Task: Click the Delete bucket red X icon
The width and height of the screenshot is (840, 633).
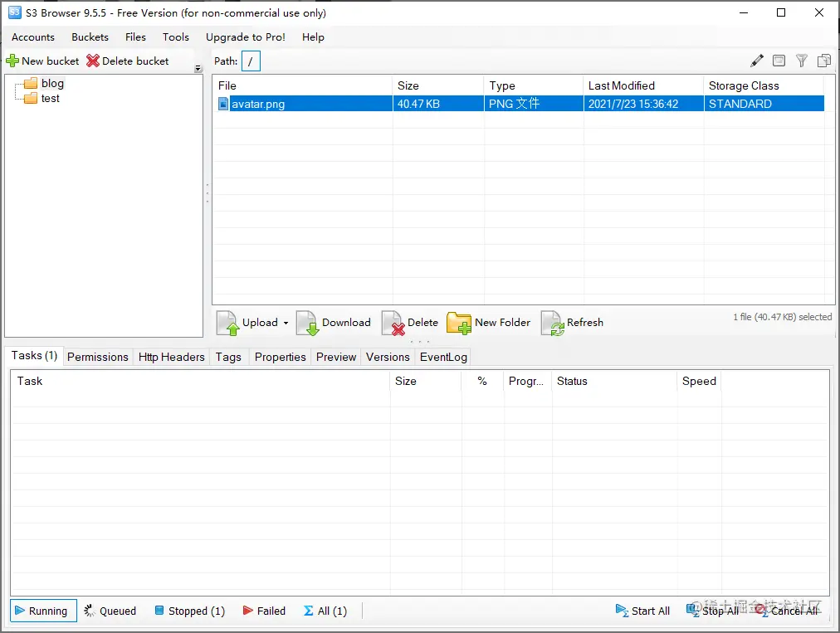Action: pyautogui.click(x=93, y=61)
